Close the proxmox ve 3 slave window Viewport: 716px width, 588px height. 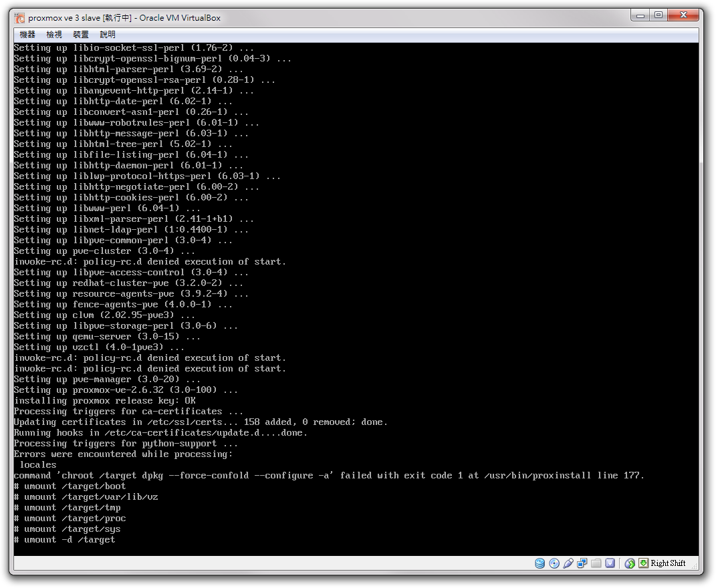[x=683, y=15]
